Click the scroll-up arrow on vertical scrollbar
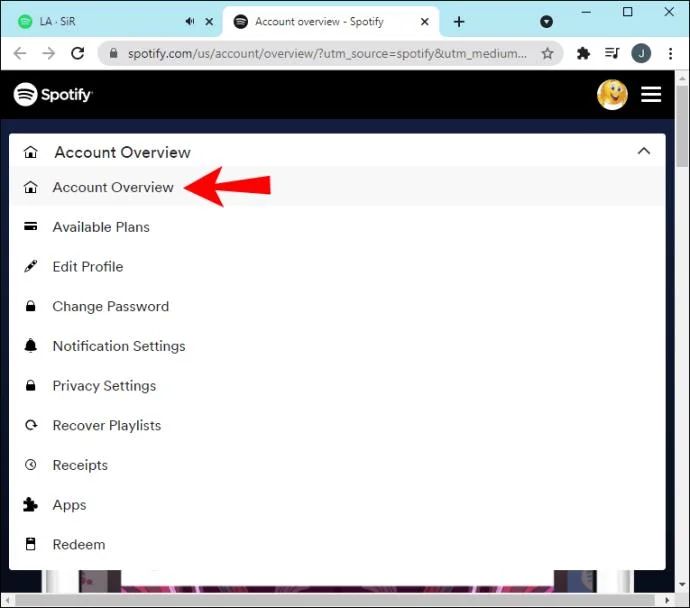The height and width of the screenshot is (608, 690). click(x=682, y=78)
